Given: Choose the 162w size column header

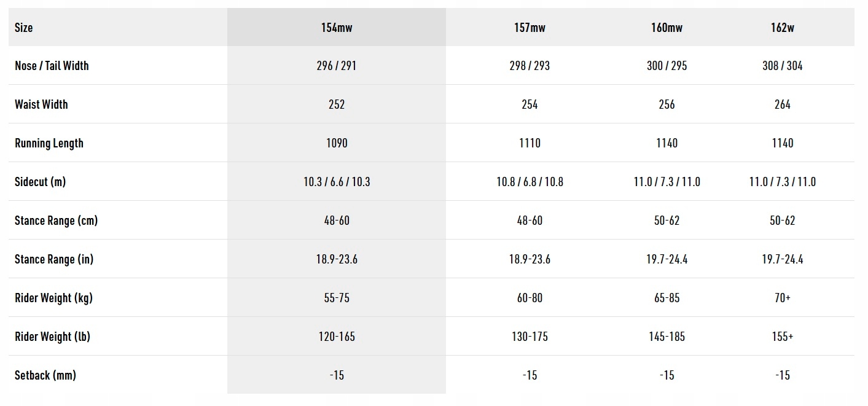Looking at the screenshot, I should point(782,28).
